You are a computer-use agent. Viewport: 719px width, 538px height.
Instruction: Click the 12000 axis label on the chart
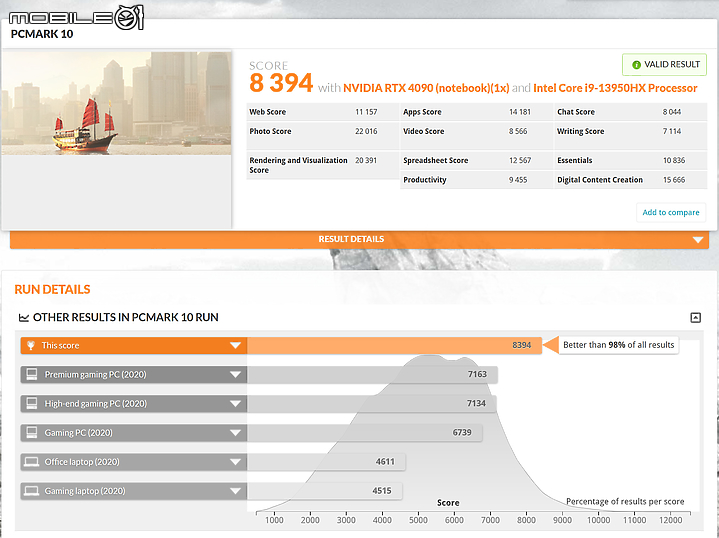(x=670, y=520)
